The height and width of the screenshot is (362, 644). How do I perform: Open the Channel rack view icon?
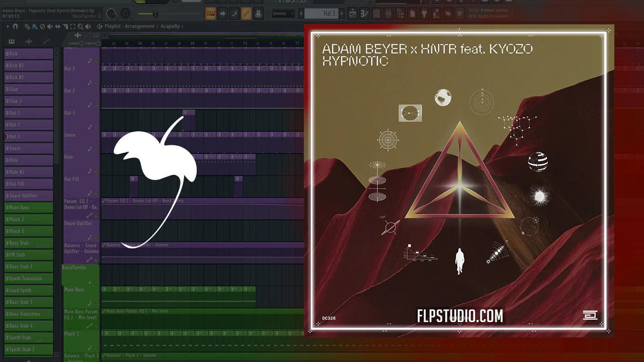[376, 14]
